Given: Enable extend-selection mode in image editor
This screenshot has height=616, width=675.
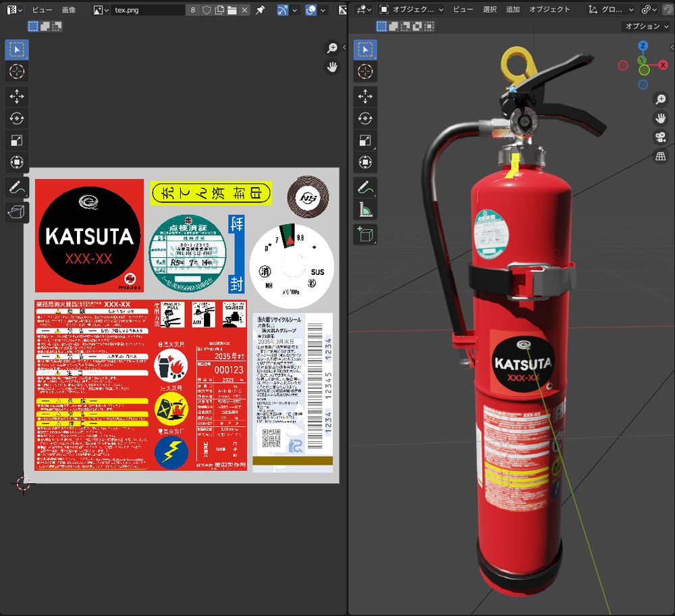Looking at the screenshot, I should [x=45, y=26].
